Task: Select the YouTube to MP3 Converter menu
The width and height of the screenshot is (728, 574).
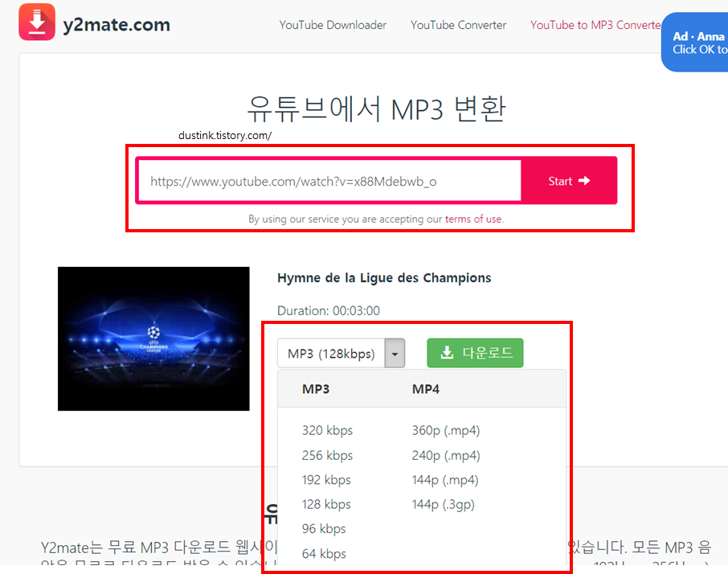Action: pos(595,25)
